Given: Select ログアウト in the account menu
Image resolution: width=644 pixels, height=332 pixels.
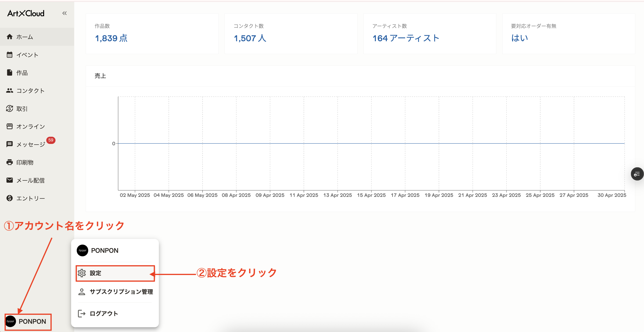Looking at the screenshot, I should tap(115, 314).
